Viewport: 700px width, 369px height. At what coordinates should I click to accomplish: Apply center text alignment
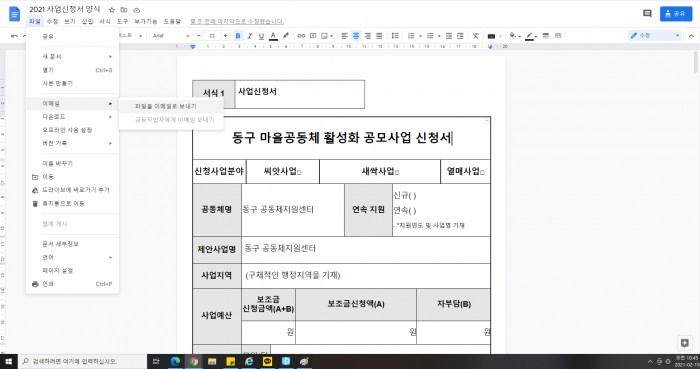click(356, 36)
